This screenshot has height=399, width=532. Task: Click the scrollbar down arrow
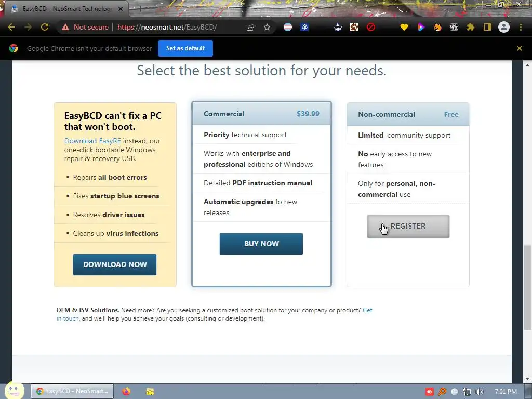527,379
